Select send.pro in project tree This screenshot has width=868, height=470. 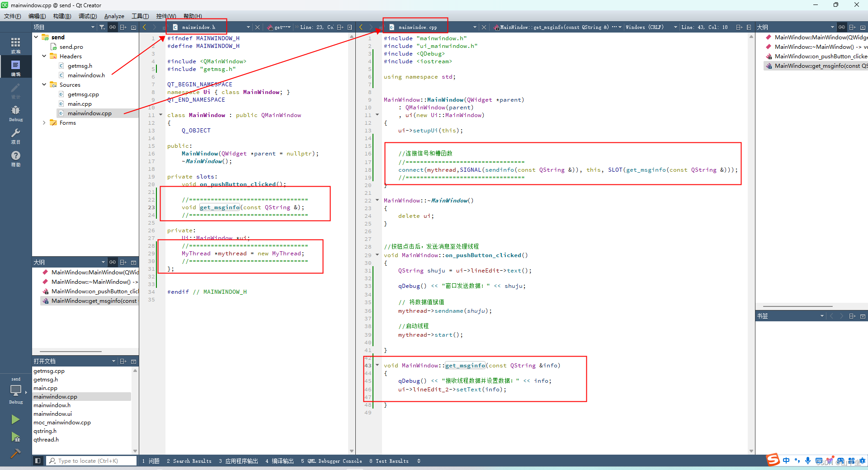(x=71, y=47)
